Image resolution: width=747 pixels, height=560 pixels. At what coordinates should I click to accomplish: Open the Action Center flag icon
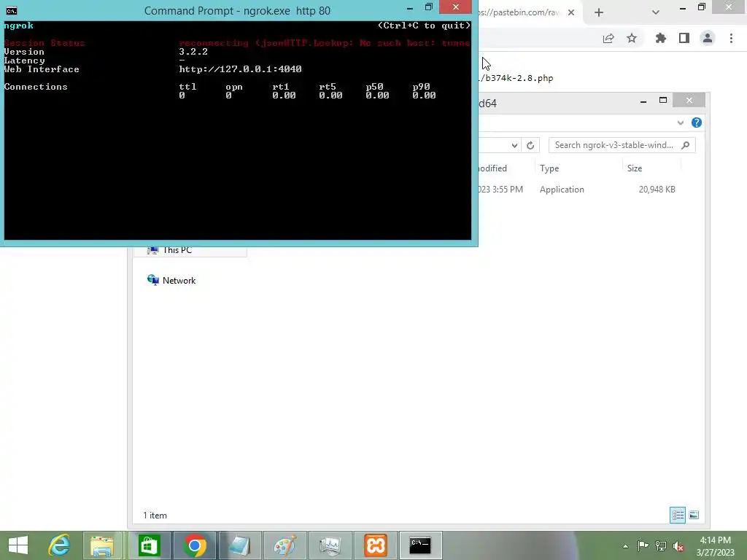pos(643,545)
